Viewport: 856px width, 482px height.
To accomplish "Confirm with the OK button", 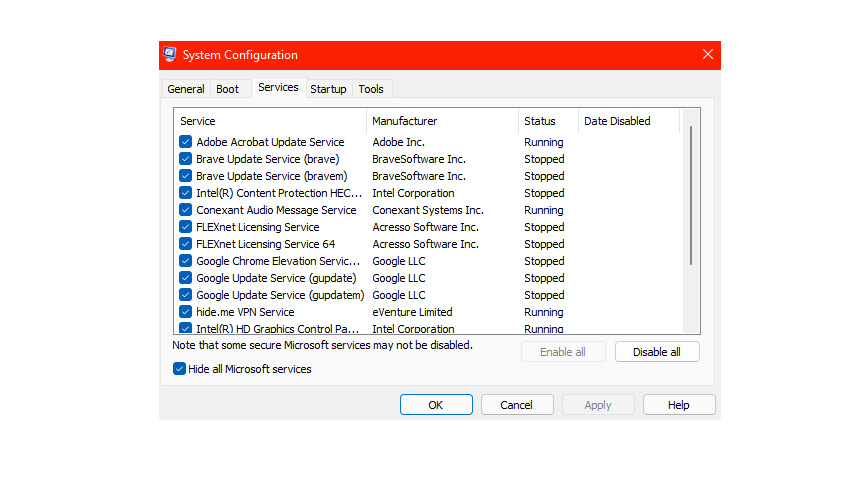I will [436, 405].
